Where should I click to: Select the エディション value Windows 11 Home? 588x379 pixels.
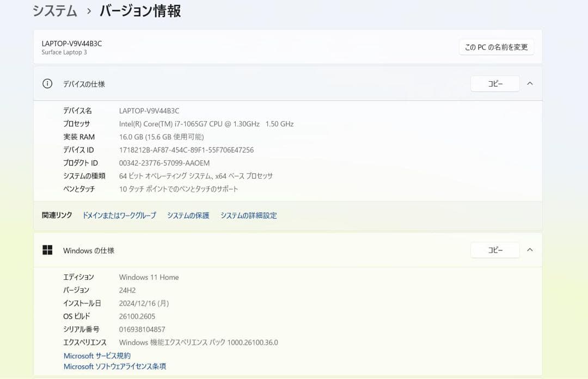tap(148, 277)
